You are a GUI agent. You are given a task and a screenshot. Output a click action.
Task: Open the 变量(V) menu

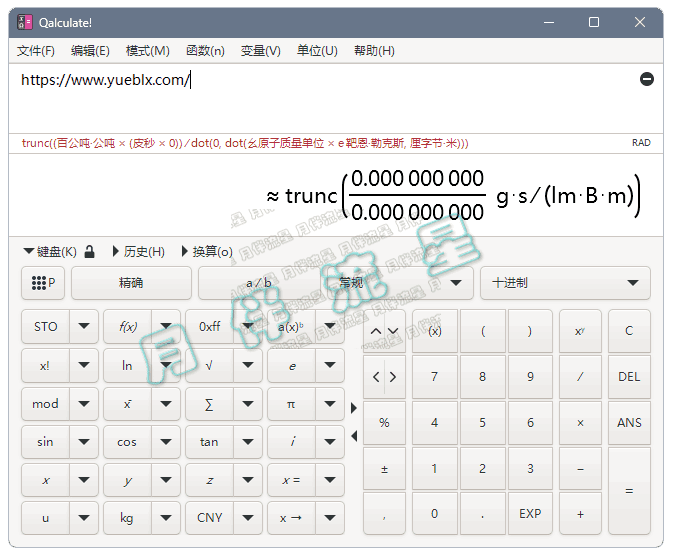[261, 51]
